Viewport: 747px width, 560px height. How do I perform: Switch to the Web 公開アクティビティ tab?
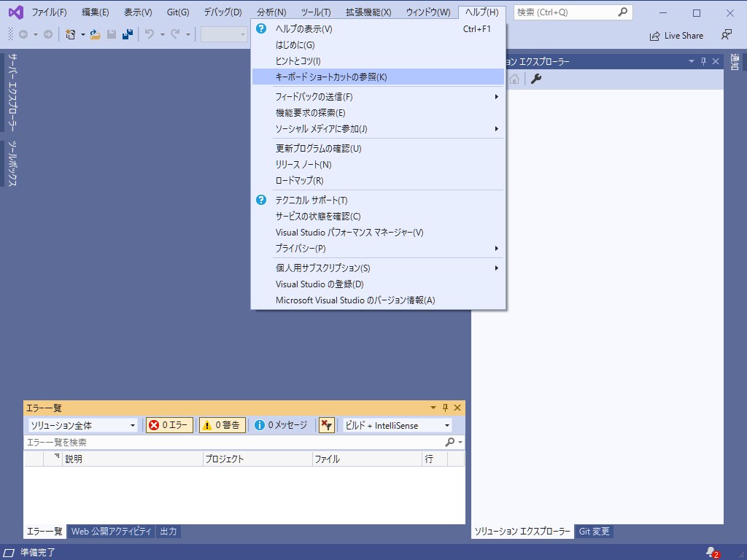click(111, 532)
